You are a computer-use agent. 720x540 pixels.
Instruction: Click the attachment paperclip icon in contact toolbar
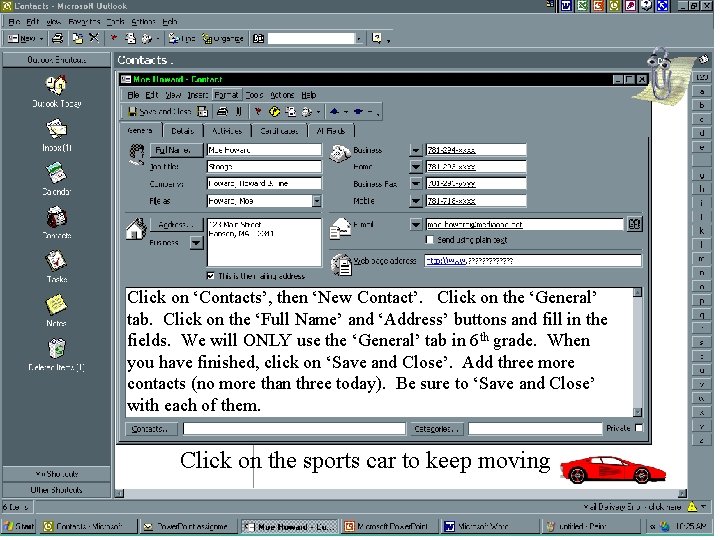point(239,112)
